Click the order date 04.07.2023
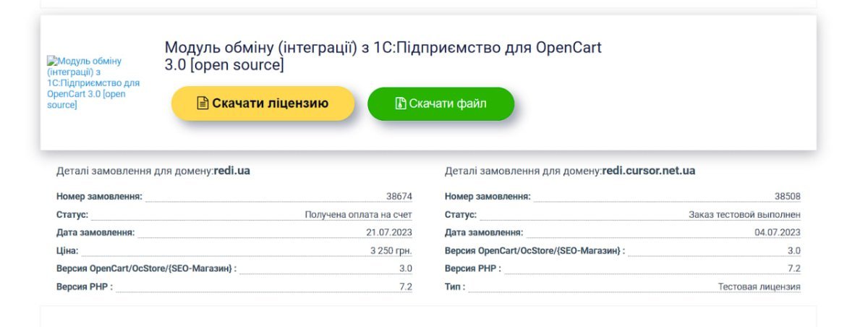 pyautogui.click(x=778, y=232)
